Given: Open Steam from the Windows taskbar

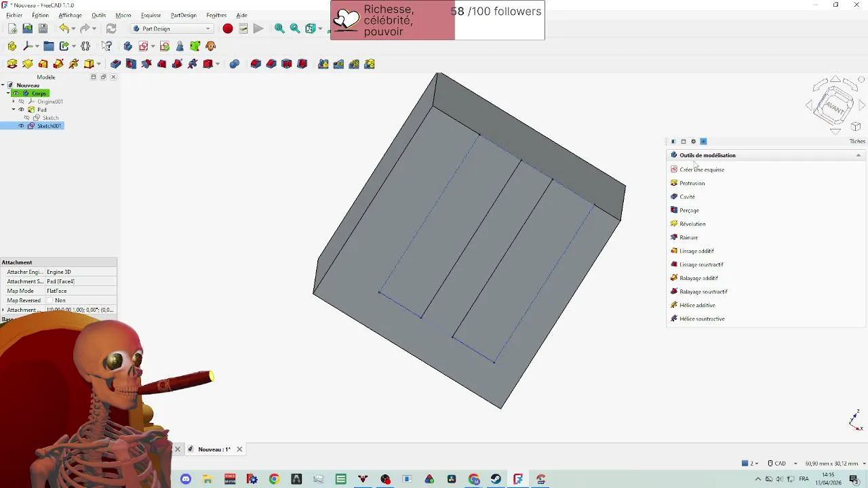Looking at the screenshot, I should click(x=496, y=479).
